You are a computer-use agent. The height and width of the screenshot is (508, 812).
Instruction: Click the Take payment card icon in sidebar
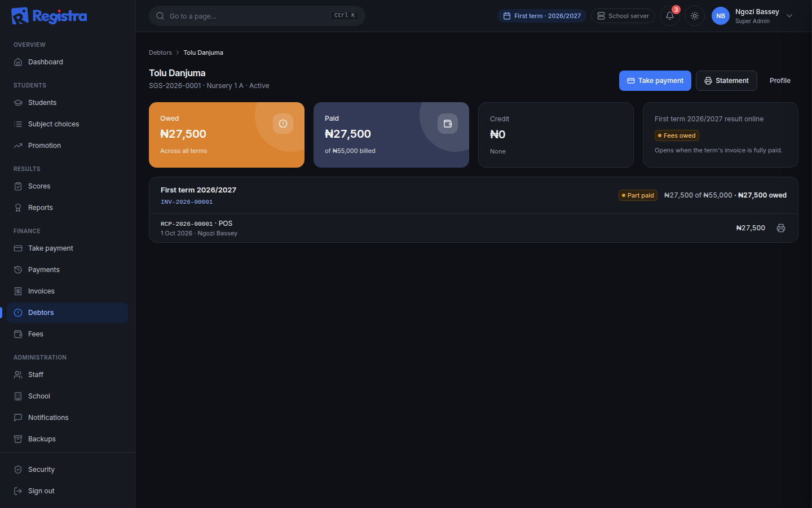pos(18,248)
